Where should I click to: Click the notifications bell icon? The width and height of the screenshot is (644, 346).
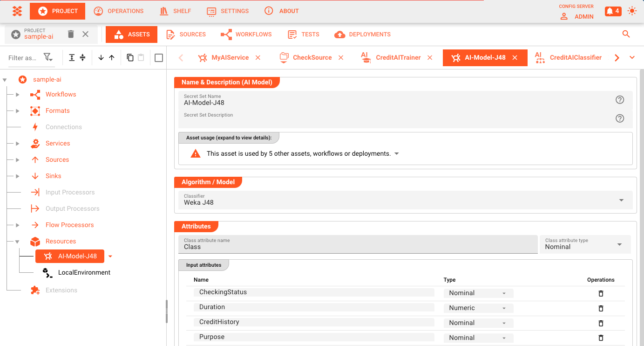pos(612,11)
